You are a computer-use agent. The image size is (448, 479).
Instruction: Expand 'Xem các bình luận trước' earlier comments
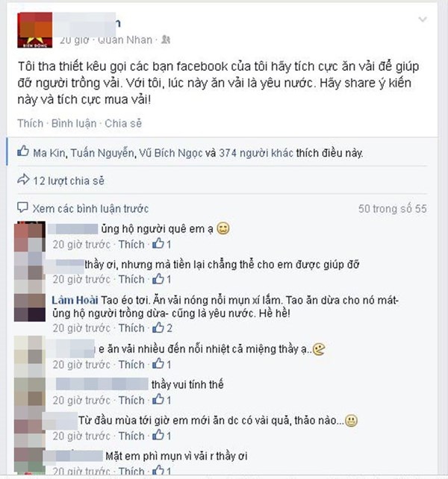tap(90, 209)
